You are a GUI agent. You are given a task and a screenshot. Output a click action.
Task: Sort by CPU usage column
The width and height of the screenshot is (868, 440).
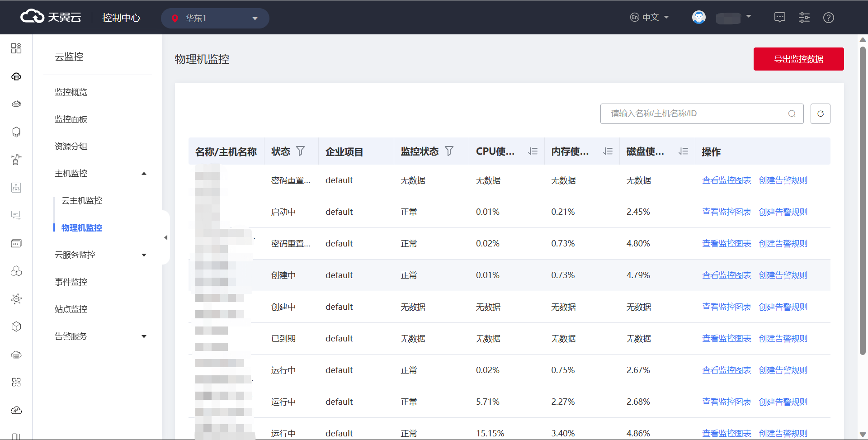[x=533, y=151]
